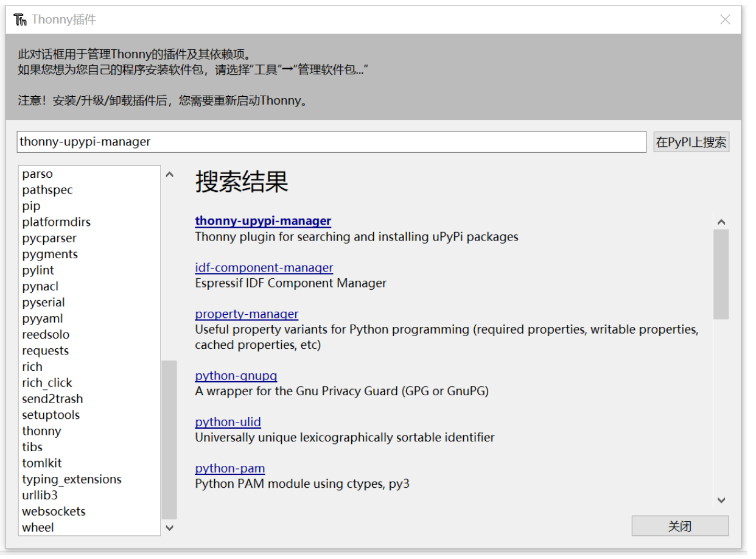This screenshot has width=756, height=559.
Task: Open the python-gnupg result link
Action: point(236,376)
